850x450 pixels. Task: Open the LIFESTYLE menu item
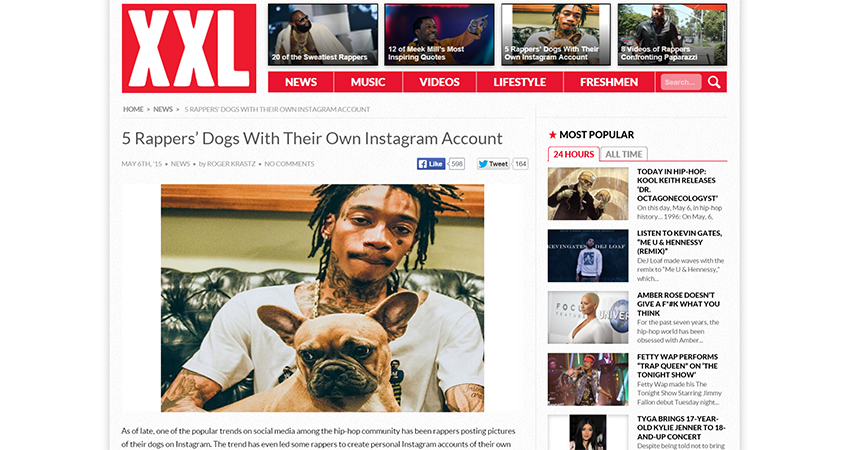[520, 82]
